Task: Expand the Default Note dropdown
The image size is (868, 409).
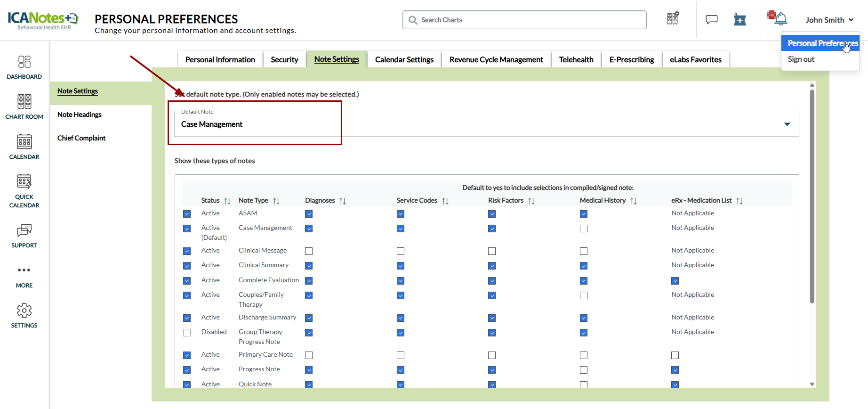Action: click(787, 124)
